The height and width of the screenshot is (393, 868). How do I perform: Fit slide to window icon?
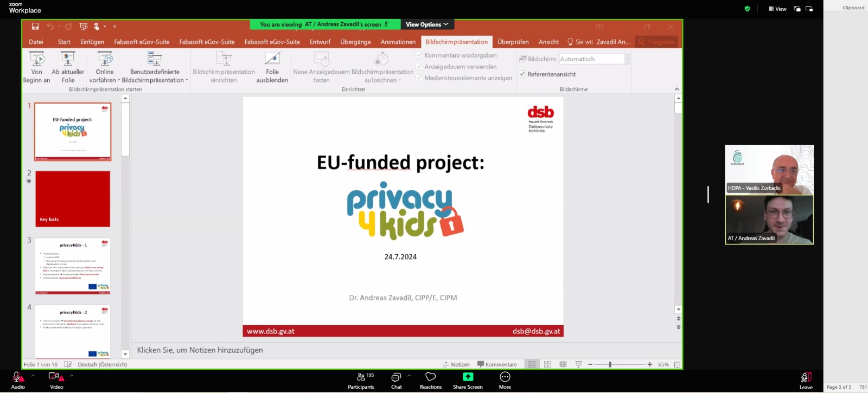click(x=677, y=364)
